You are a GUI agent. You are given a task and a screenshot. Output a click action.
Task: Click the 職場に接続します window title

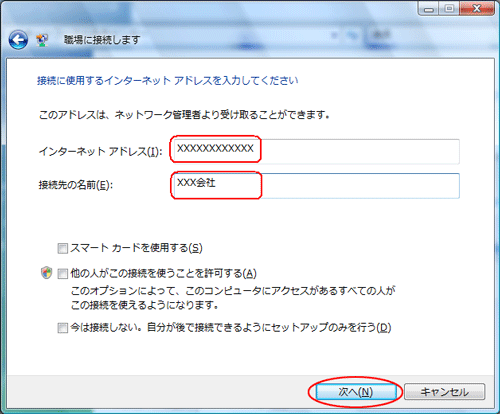click(x=102, y=40)
